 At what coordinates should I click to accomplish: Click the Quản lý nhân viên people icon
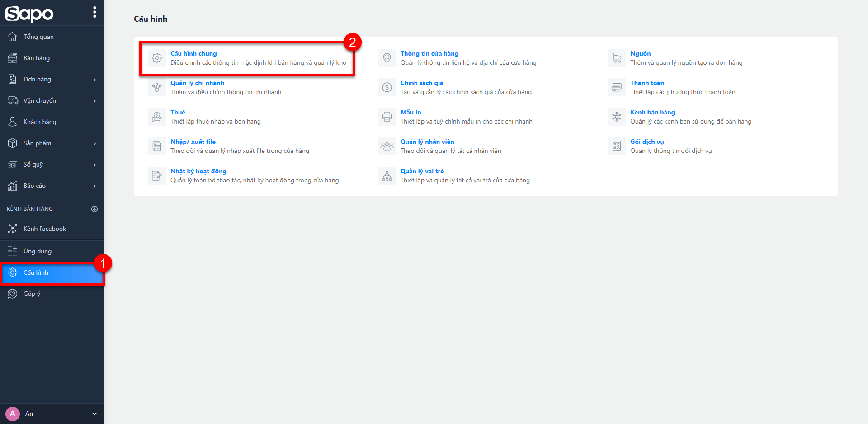click(x=387, y=146)
